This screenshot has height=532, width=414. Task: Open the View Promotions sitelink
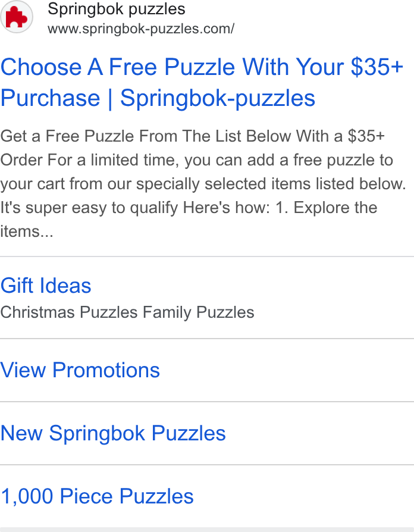(80, 370)
